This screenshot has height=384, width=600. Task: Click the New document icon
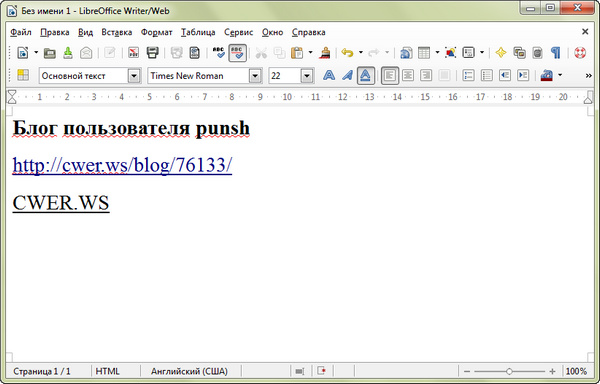coord(23,53)
